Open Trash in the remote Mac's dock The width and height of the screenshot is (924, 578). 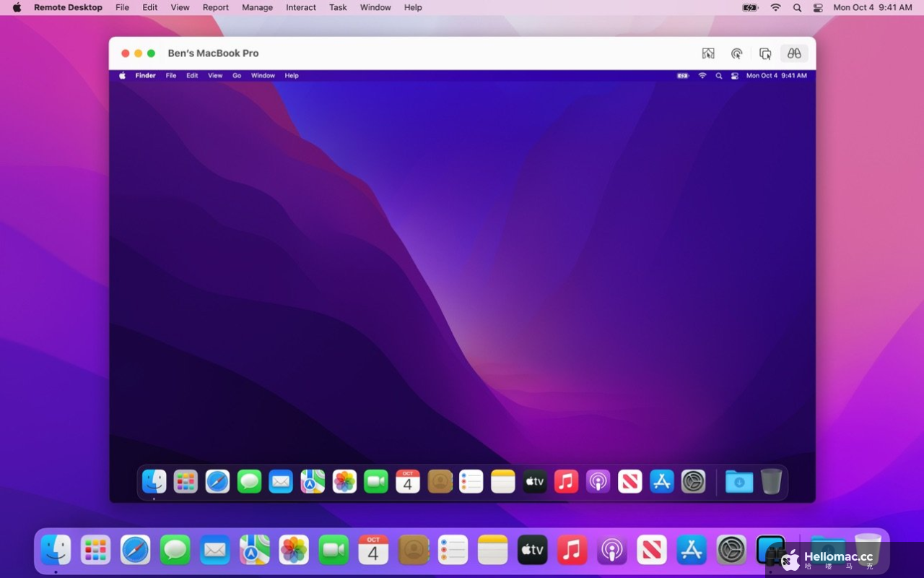pyautogui.click(x=771, y=481)
